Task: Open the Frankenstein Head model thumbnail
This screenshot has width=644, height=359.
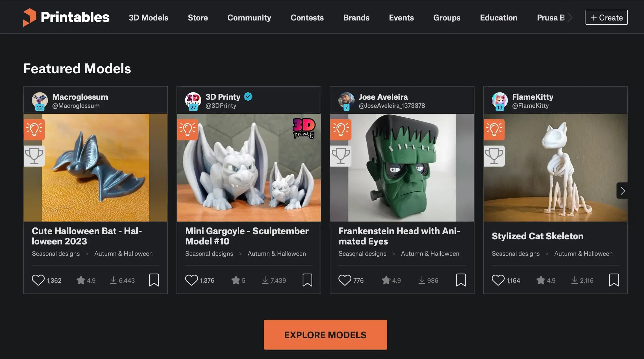Action: pos(402,167)
